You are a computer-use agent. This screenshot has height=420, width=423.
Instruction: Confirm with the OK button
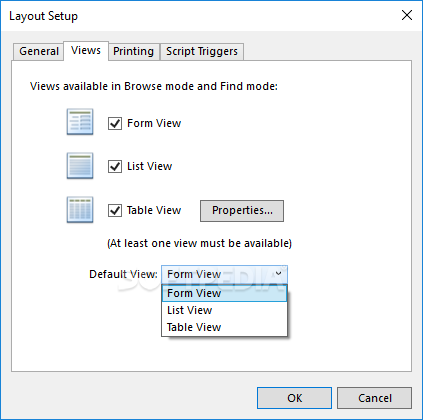294,398
